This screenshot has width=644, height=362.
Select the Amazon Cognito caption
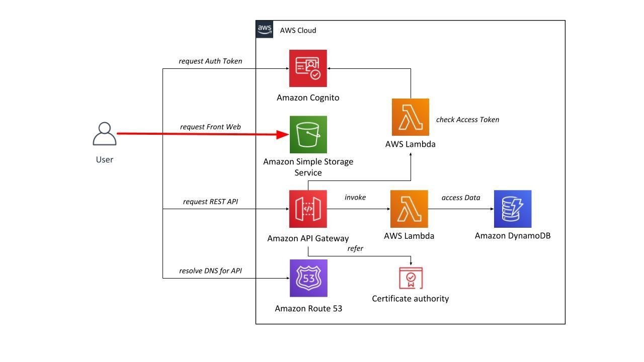coord(308,98)
